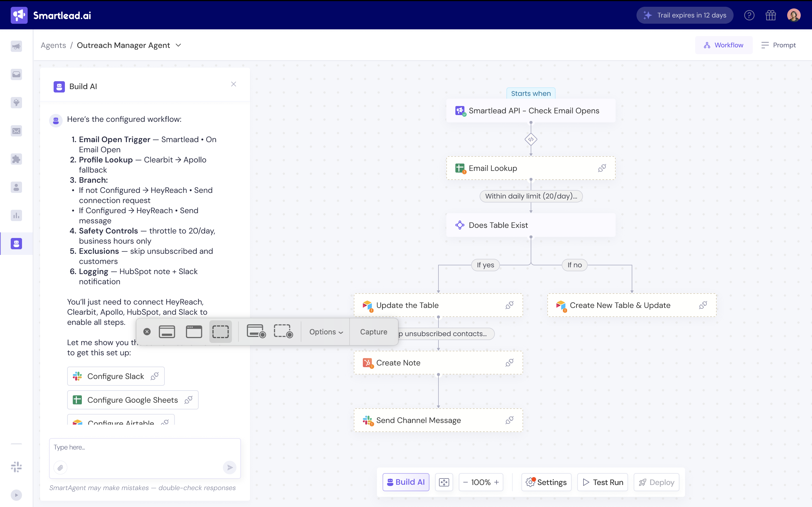Open the campaigns megaphone sidebar icon
The image size is (812, 507).
[16, 46]
